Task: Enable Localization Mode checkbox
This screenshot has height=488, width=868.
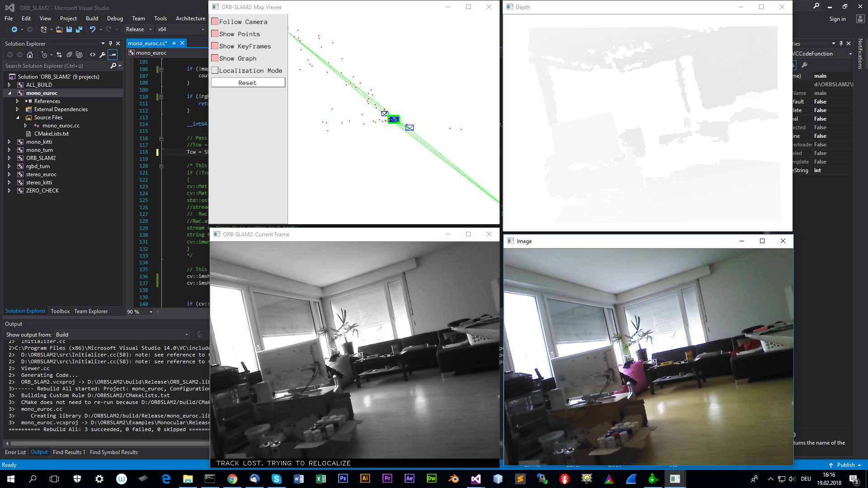Action: (x=215, y=70)
